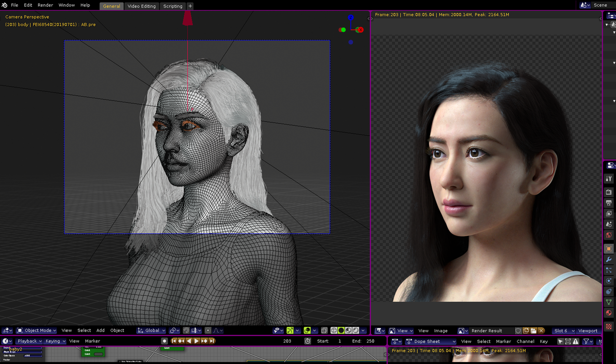Open the Global transform orientation dropdown

tap(151, 330)
